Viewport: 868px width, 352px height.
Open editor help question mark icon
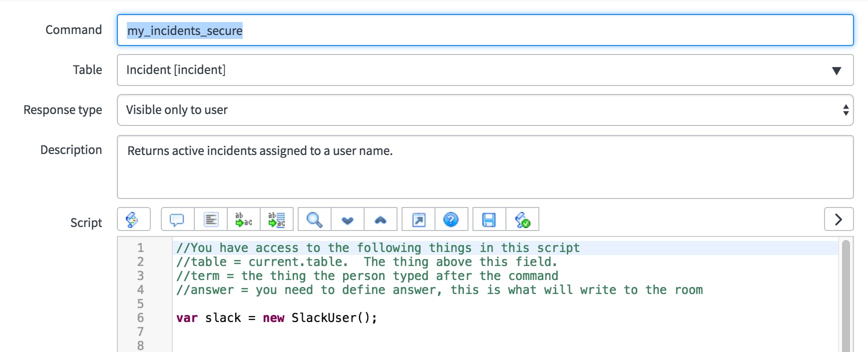click(x=451, y=219)
